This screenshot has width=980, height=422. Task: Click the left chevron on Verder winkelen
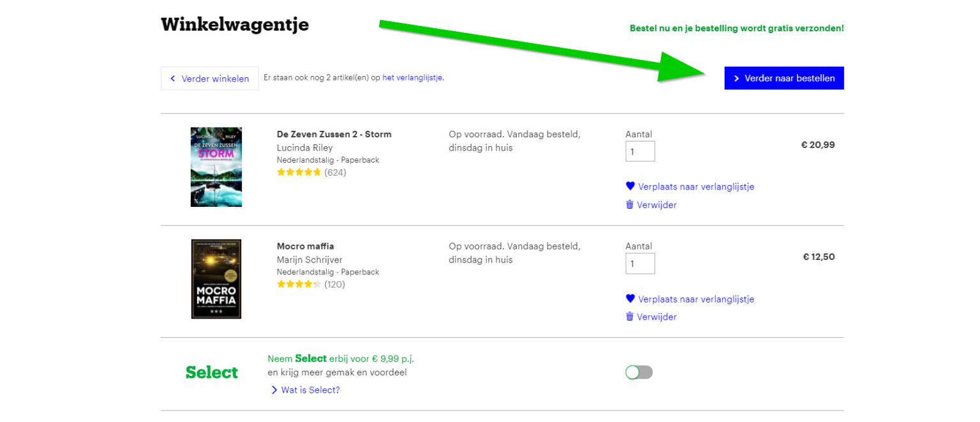point(173,79)
